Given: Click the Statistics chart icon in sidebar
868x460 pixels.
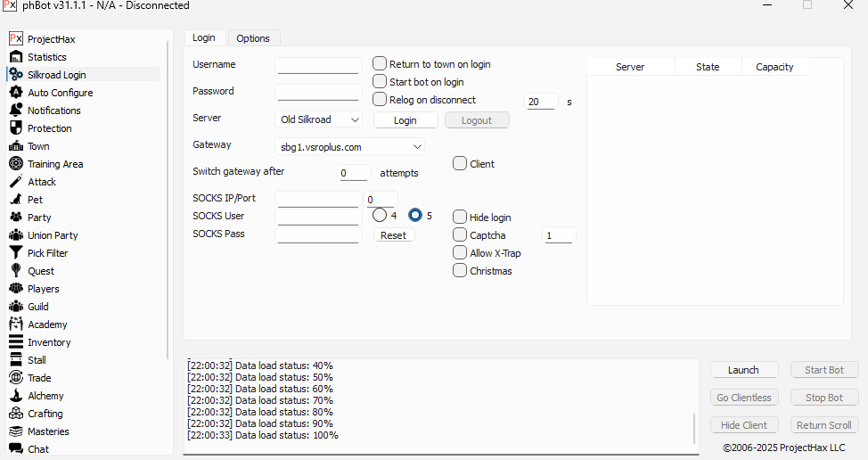Looking at the screenshot, I should click(15, 57).
